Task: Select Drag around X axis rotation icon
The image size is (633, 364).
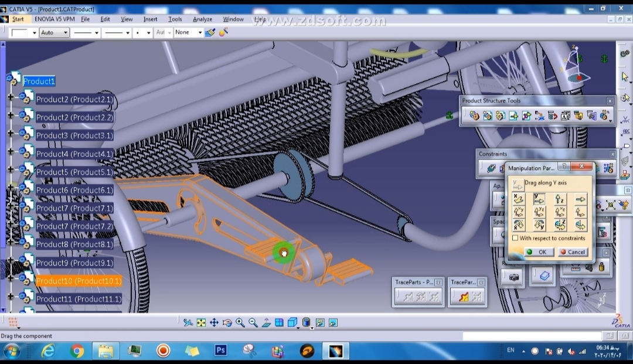Action: (518, 224)
